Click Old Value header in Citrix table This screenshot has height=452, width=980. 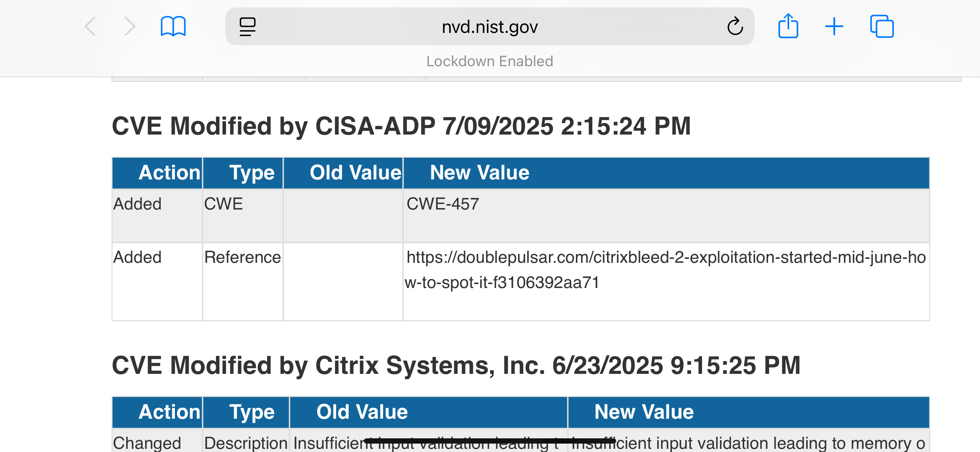(x=362, y=412)
